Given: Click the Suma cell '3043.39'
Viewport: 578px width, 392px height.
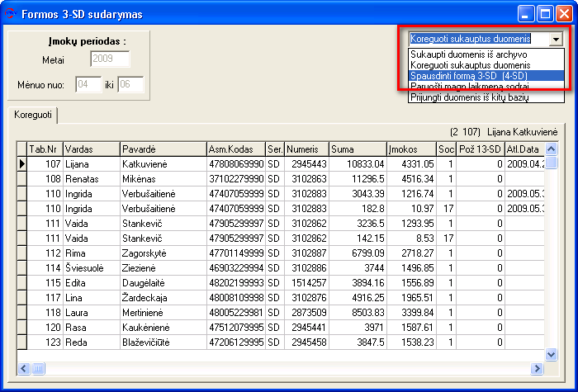Looking at the screenshot, I should pyautogui.click(x=358, y=194).
